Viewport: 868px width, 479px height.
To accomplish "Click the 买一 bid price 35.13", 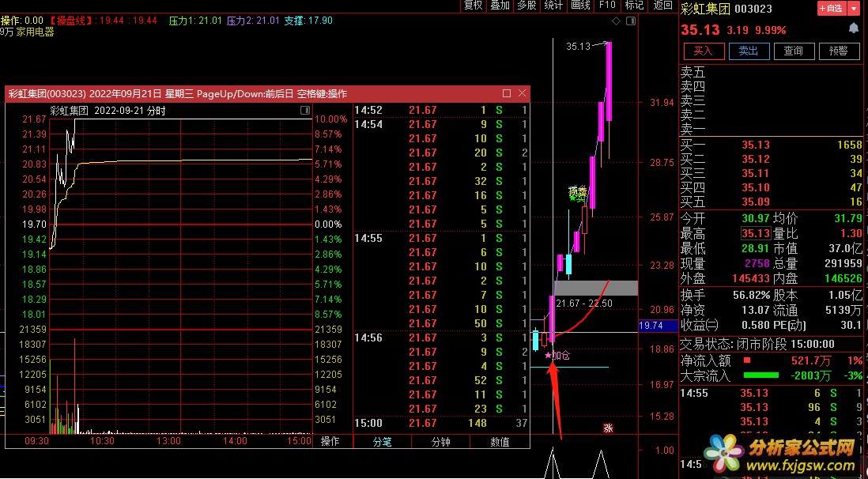I will (x=756, y=145).
